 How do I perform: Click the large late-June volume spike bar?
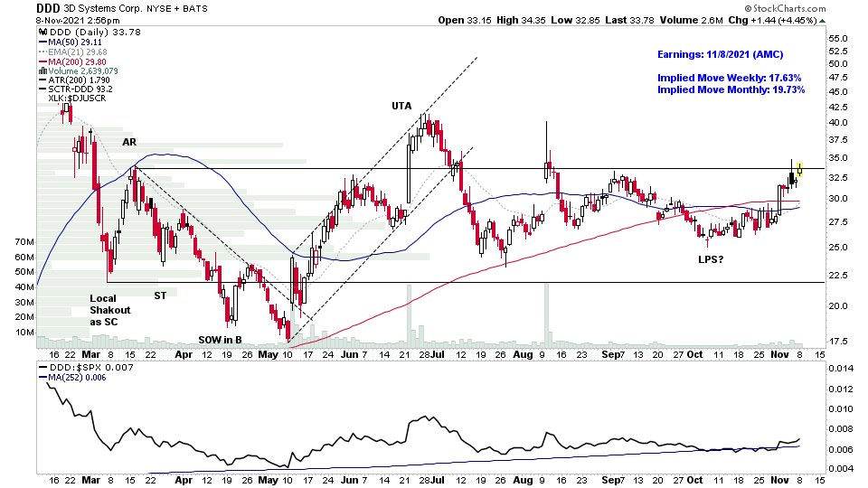click(x=409, y=316)
